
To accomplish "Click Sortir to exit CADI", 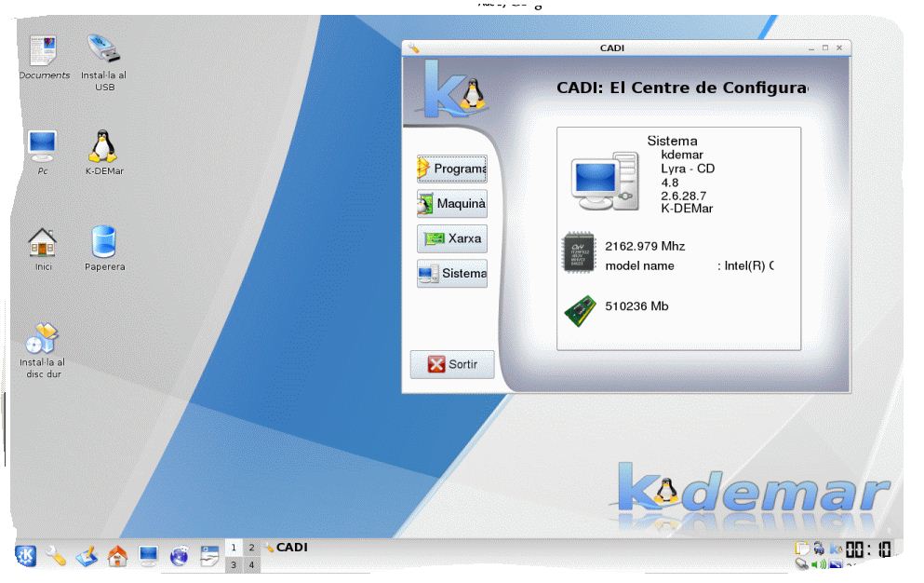I will coord(452,364).
